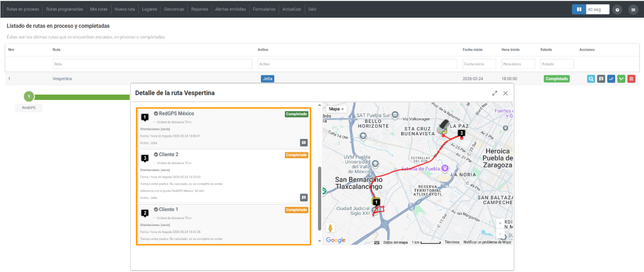Open the comment icon for RedGPS México stop
Screen dimensions: 644x272
[x=304, y=143]
